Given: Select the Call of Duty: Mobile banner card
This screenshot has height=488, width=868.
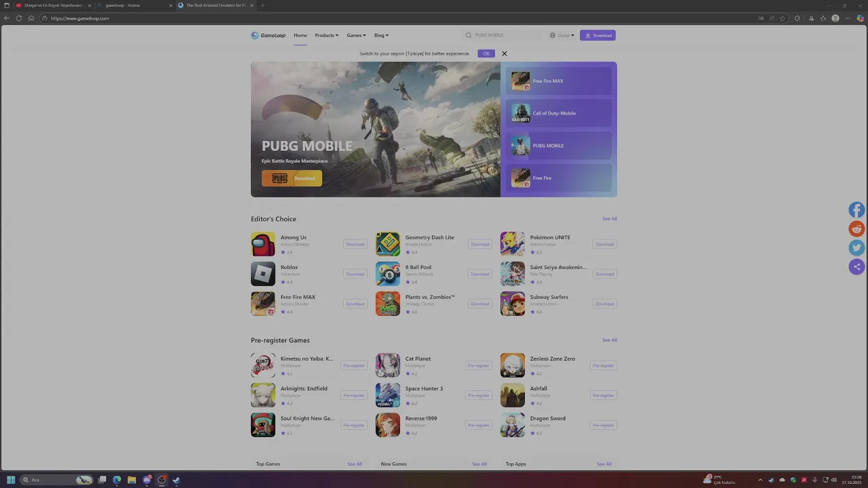Looking at the screenshot, I should click(x=559, y=113).
